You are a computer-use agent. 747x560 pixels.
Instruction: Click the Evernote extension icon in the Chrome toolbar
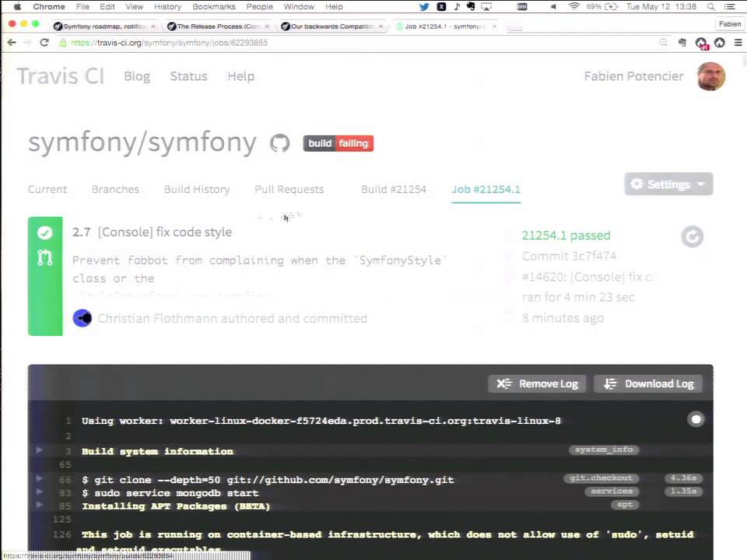coord(682,42)
